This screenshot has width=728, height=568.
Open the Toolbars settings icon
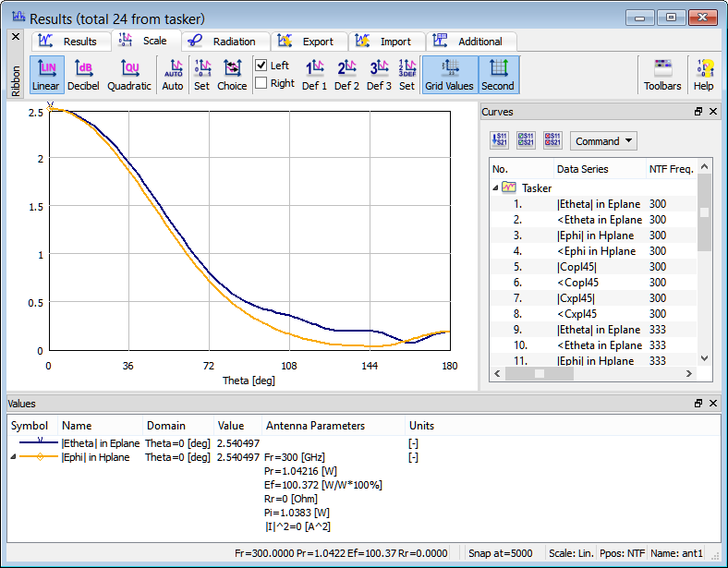click(x=662, y=75)
